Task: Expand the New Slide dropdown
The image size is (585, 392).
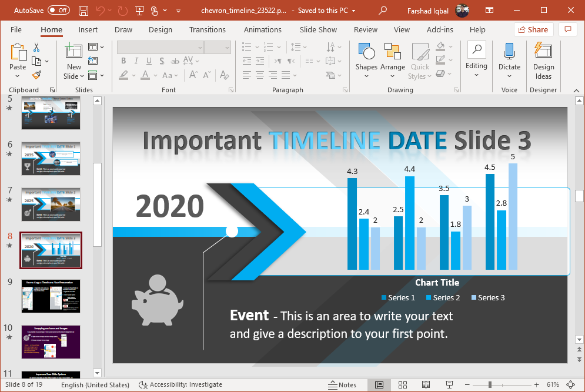Action: coord(73,76)
